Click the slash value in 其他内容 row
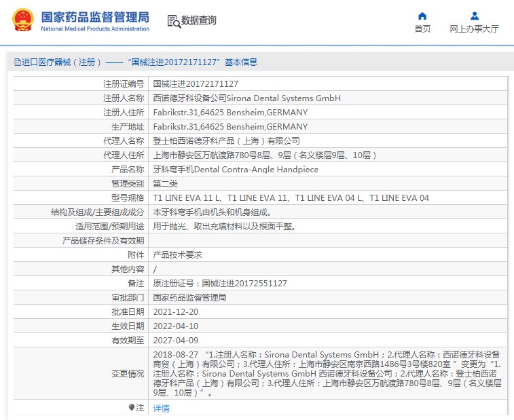This screenshot has width=514, height=420. (x=155, y=269)
